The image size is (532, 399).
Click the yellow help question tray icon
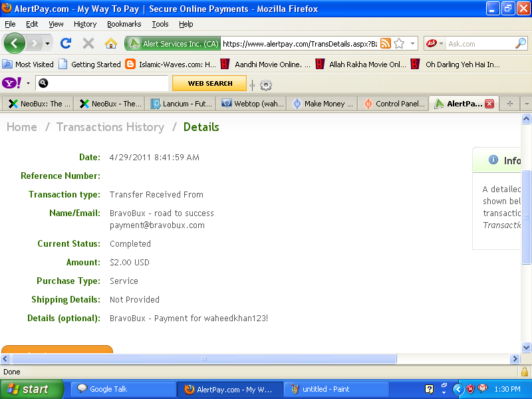click(429, 389)
